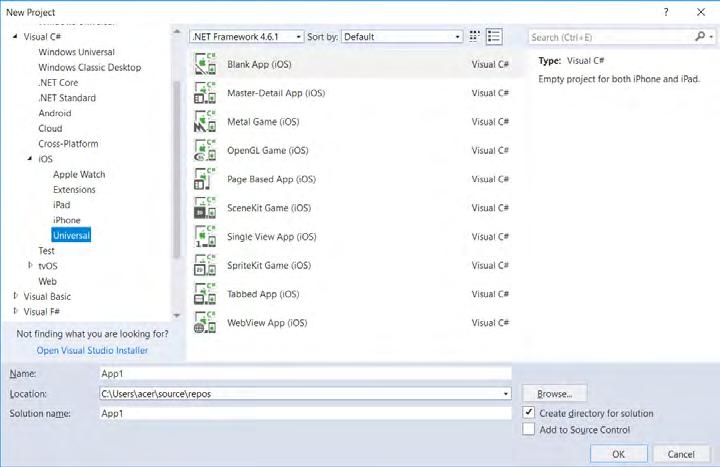Choose the WebView App (iOS) icon
The image size is (720, 467).
click(205, 322)
